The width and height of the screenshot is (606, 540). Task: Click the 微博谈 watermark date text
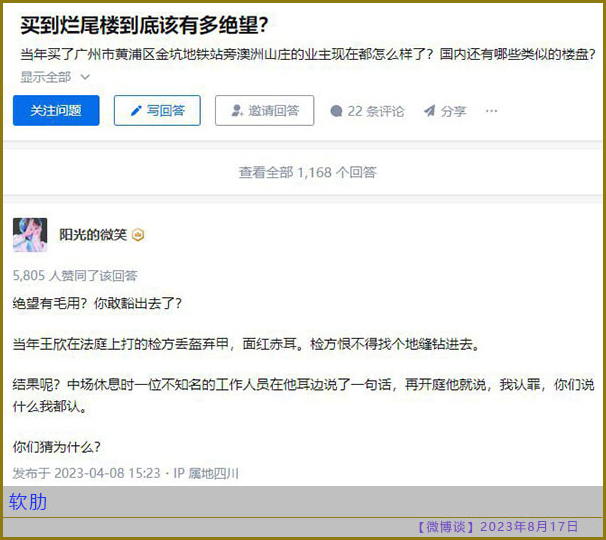point(497,526)
